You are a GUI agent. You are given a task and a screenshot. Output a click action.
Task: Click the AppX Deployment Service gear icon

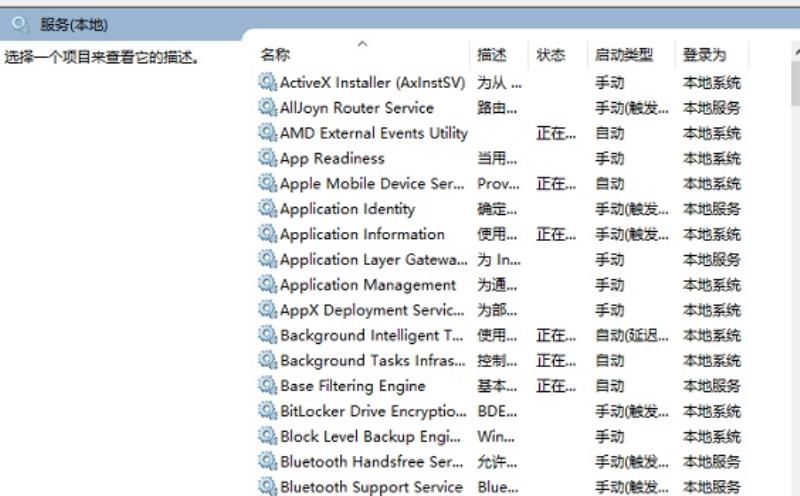point(267,310)
